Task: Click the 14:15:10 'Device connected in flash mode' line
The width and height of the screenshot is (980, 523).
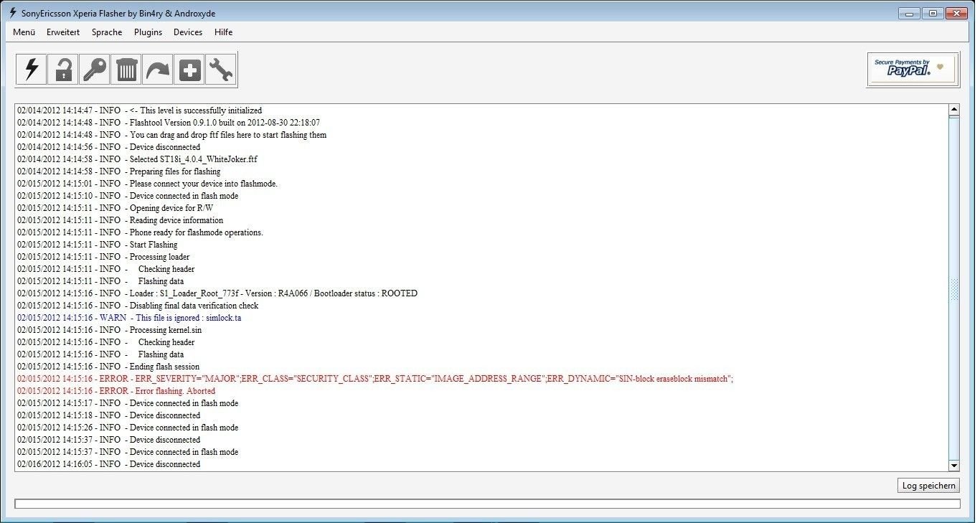Action: tap(128, 196)
